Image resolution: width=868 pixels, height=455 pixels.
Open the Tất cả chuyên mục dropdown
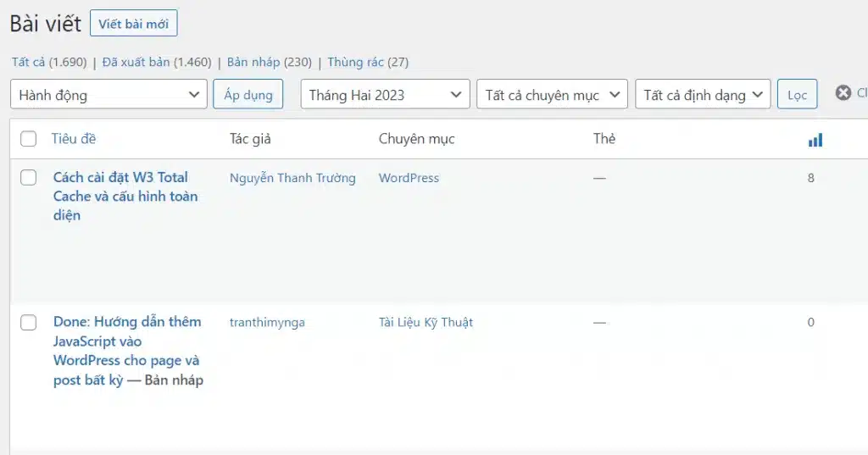pos(552,94)
